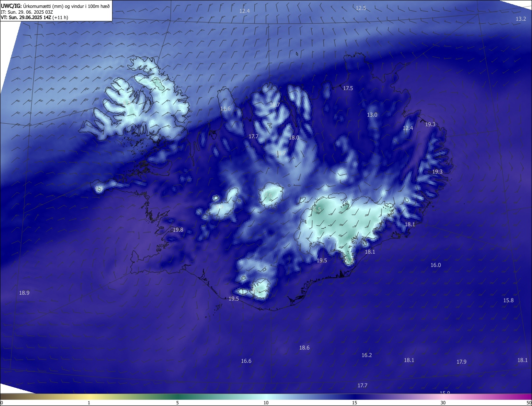Click the 6.5 value on the glacier

pos(317,210)
